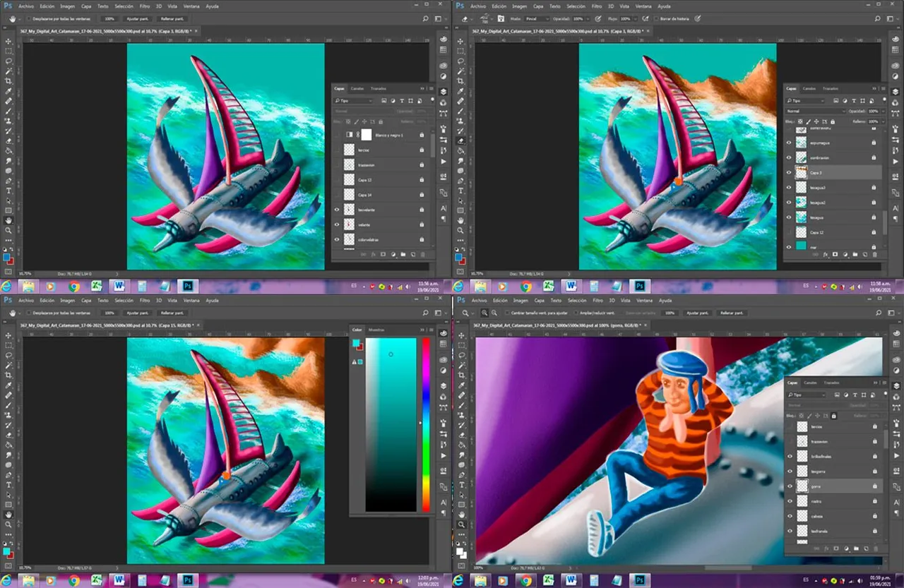This screenshot has height=588, width=904.
Task: Click teal color field in bottom-left Color panel
Action: (x=391, y=424)
